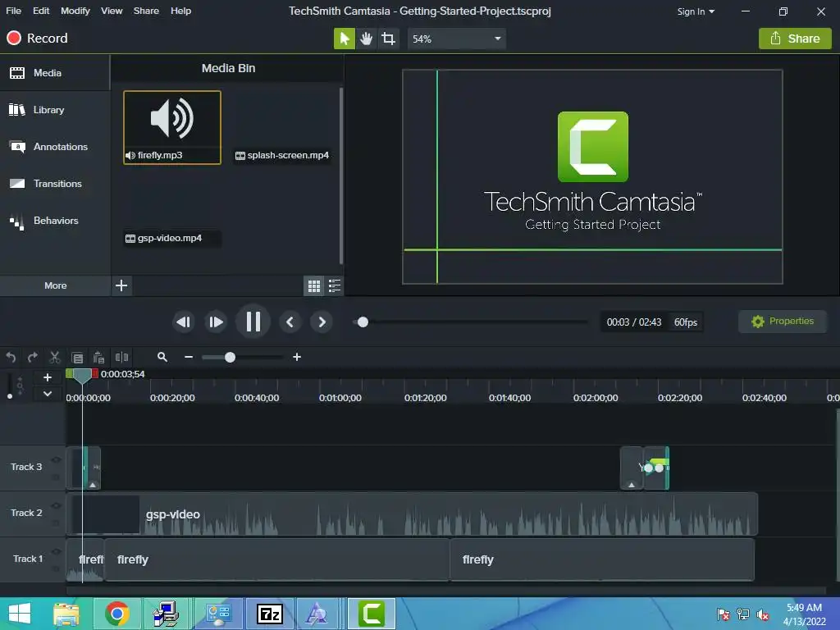Click the green Share button
840x630 pixels.
(x=795, y=39)
